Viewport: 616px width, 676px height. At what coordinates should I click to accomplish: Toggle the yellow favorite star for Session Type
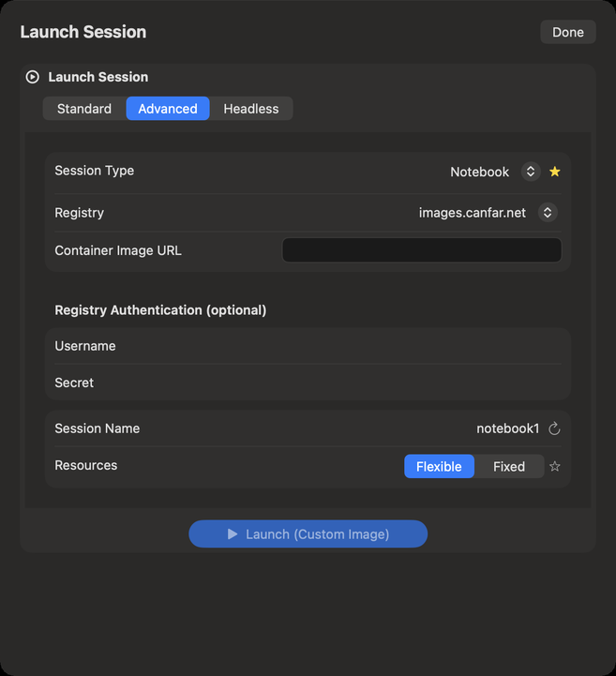[555, 172]
